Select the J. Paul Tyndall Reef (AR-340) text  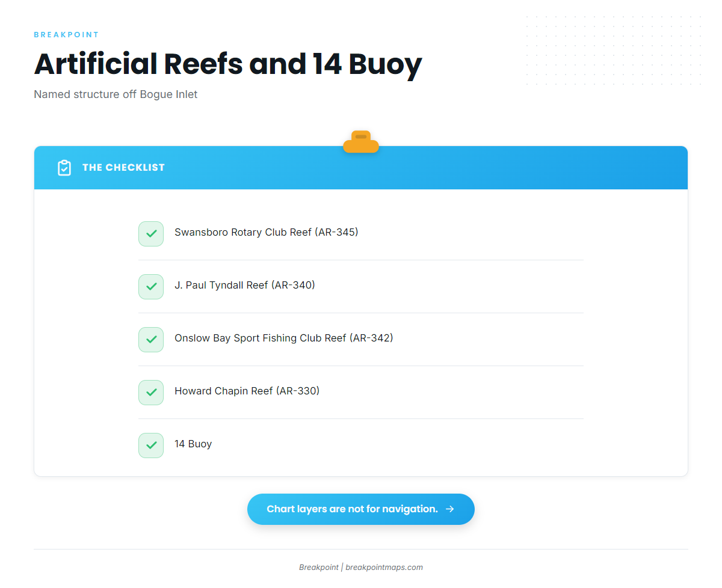(245, 285)
